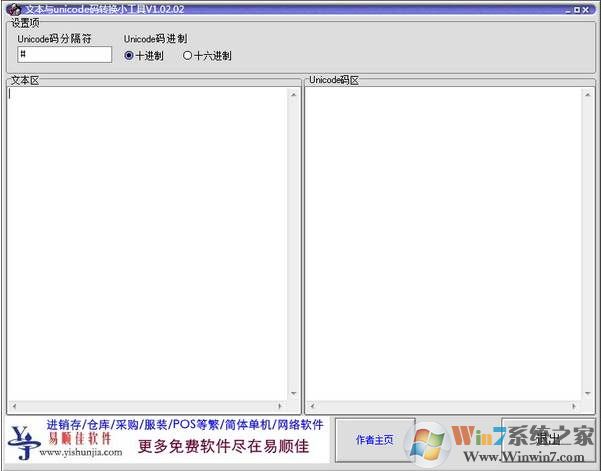Close the window with the X button
The image size is (601, 471).
point(586,10)
